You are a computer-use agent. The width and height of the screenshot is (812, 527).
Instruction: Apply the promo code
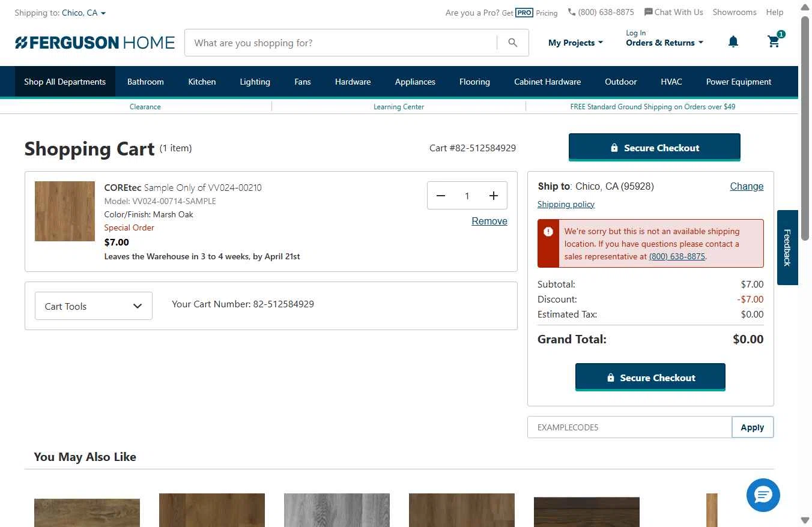pyautogui.click(x=752, y=427)
